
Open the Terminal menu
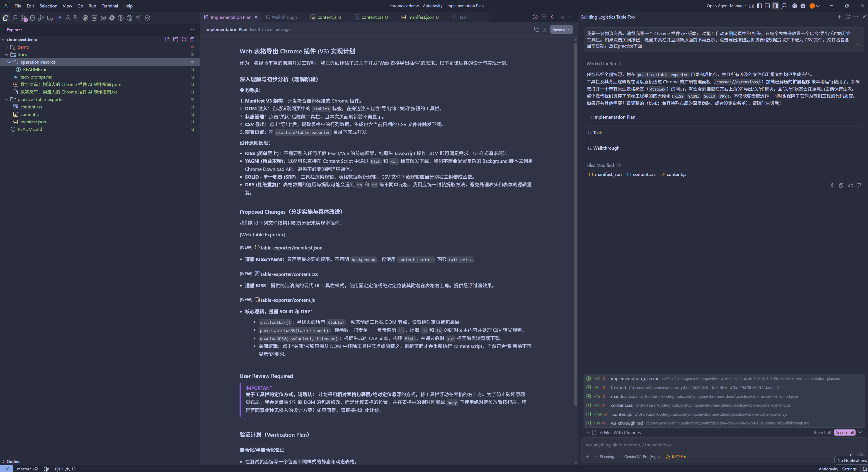(x=109, y=6)
